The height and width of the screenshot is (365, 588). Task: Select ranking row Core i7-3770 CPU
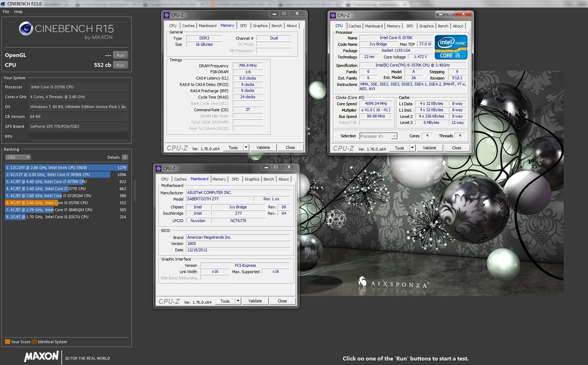pyautogui.click(x=66, y=189)
